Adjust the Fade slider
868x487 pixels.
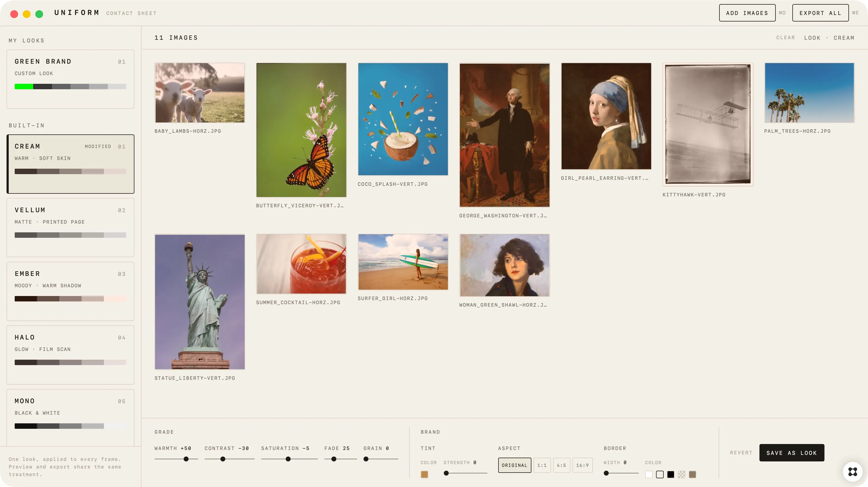(x=340, y=459)
